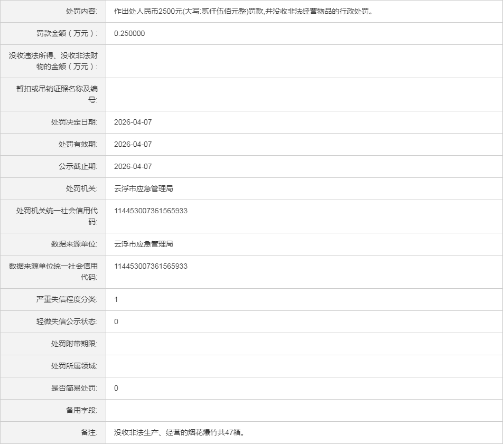The height and width of the screenshot is (445, 504).
Task: Click the 处罚所属领域 label cell
Action: click(x=53, y=366)
